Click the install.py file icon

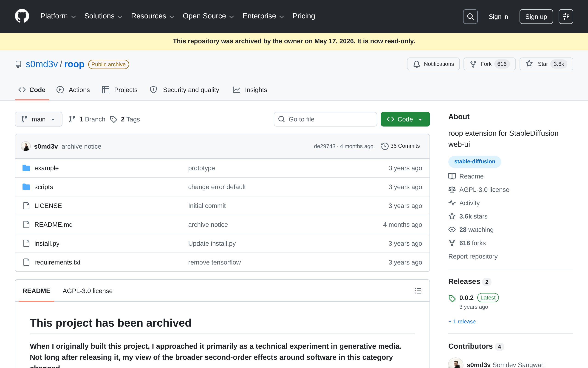[x=26, y=243]
